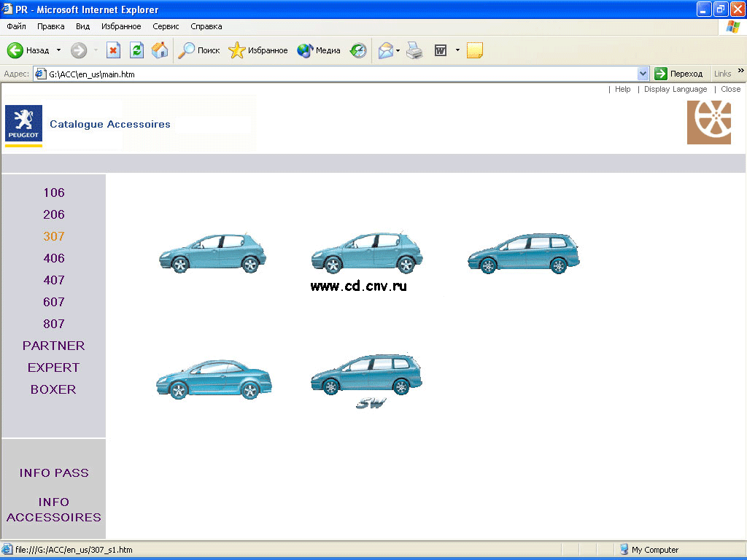Viewport: 747px width, 560px height.
Task: Click the IE icon in title bar
Action: pyautogui.click(x=7, y=9)
